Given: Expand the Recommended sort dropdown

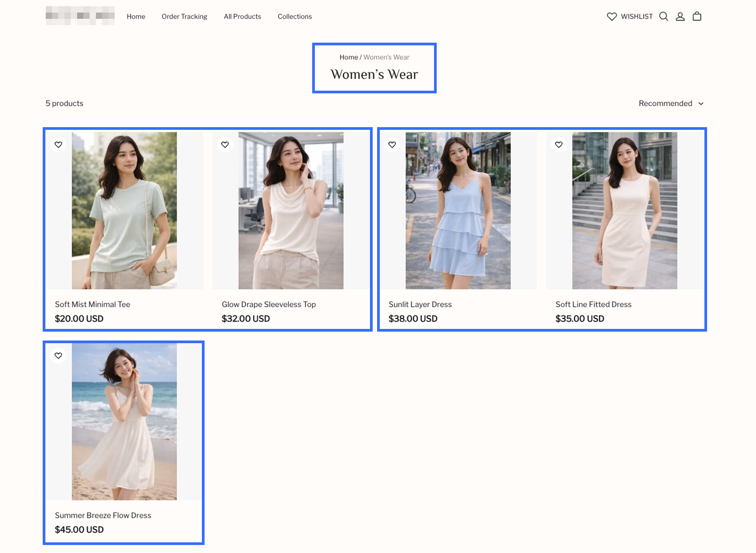Looking at the screenshot, I should tap(665, 104).
